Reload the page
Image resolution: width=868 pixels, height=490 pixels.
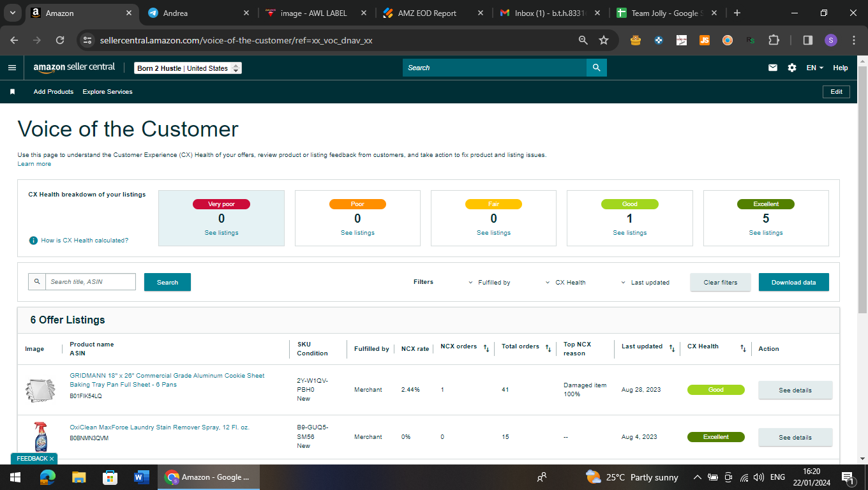tap(60, 40)
